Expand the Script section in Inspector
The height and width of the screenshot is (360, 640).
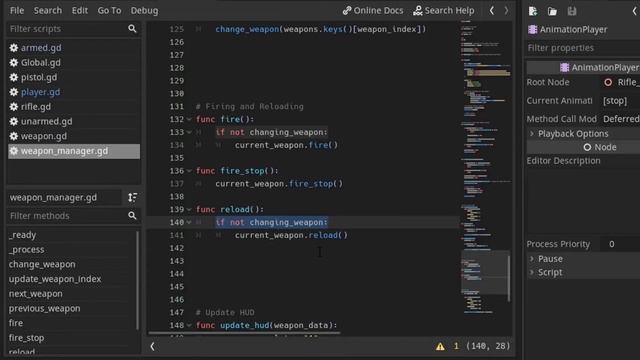583,273
